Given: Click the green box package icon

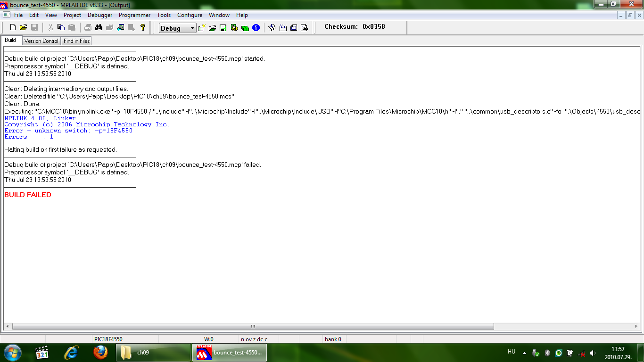Looking at the screenshot, I should (245, 28).
